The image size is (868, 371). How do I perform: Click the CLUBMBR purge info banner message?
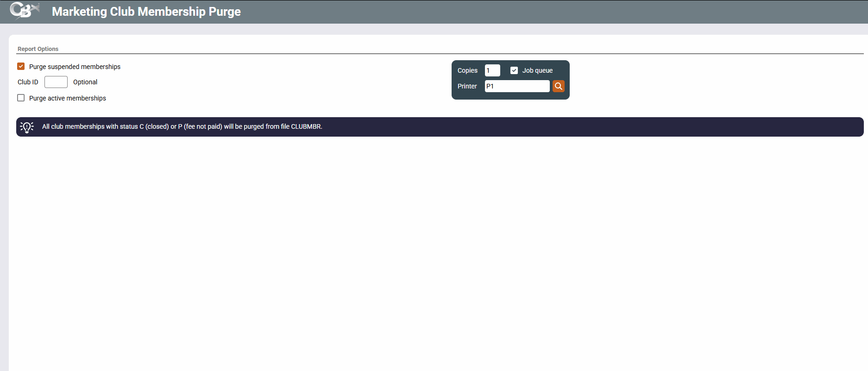(182, 126)
